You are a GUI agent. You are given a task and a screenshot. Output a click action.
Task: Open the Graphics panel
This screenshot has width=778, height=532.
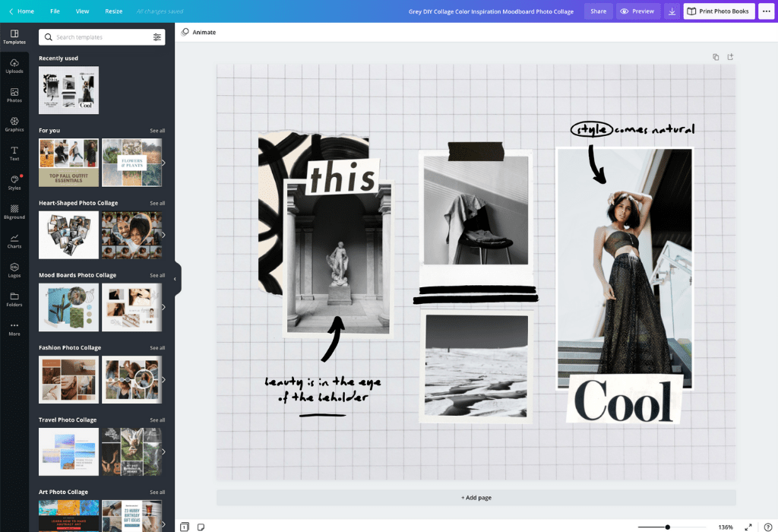point(14,125)
